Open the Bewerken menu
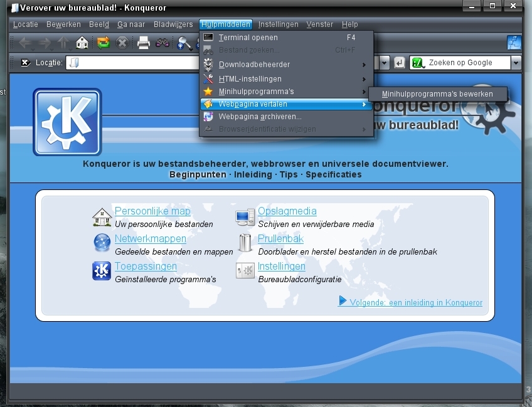Screen dimensions: 532x407 pos(63,24)
